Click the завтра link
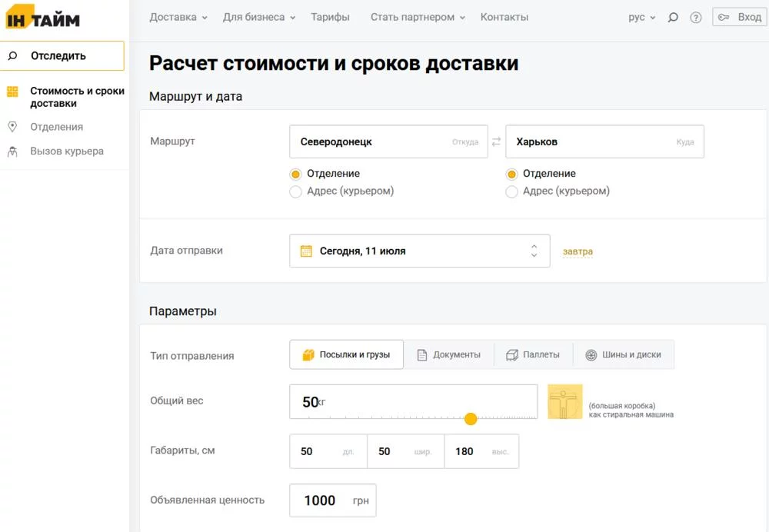The height and width of the screenshot is (532, 769). coord(578,251)
